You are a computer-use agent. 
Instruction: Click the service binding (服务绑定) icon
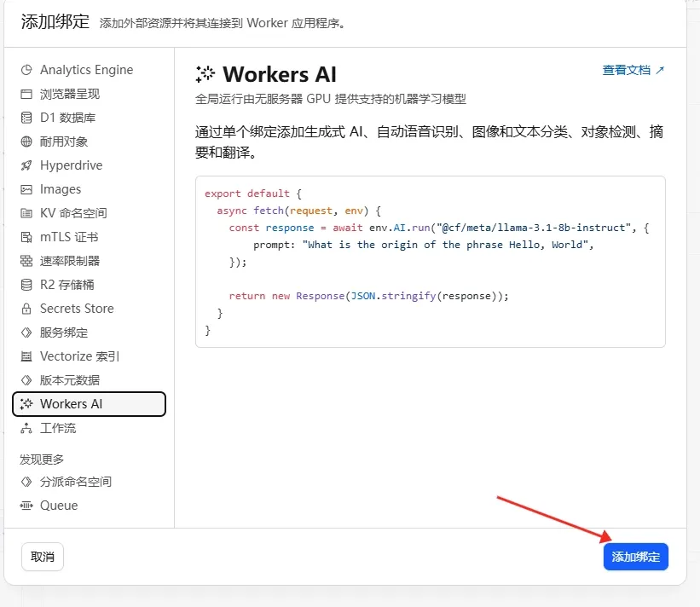point(26,332)
